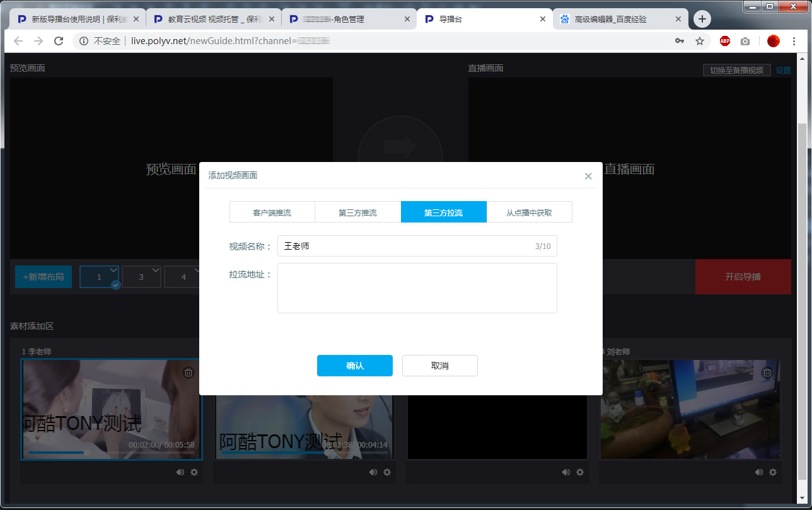Click the second video progress bar
812x510 pixels.
point(304,453)
